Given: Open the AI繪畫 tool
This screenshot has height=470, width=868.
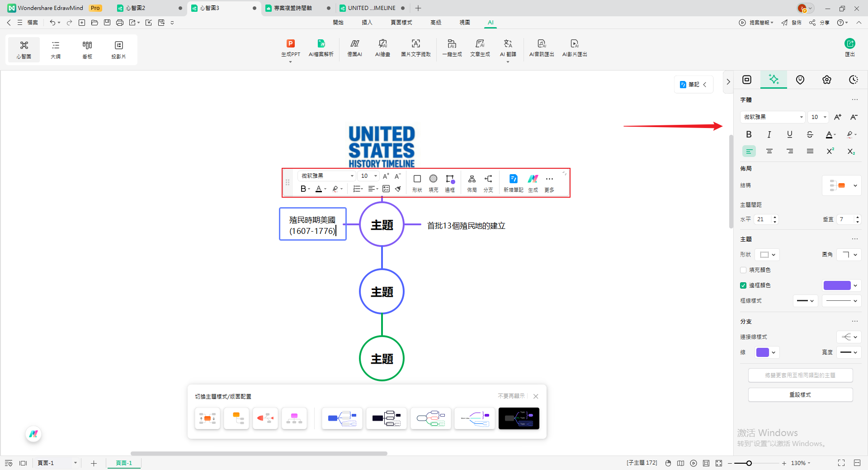Looking at the screenshot, I should point(382,44).
